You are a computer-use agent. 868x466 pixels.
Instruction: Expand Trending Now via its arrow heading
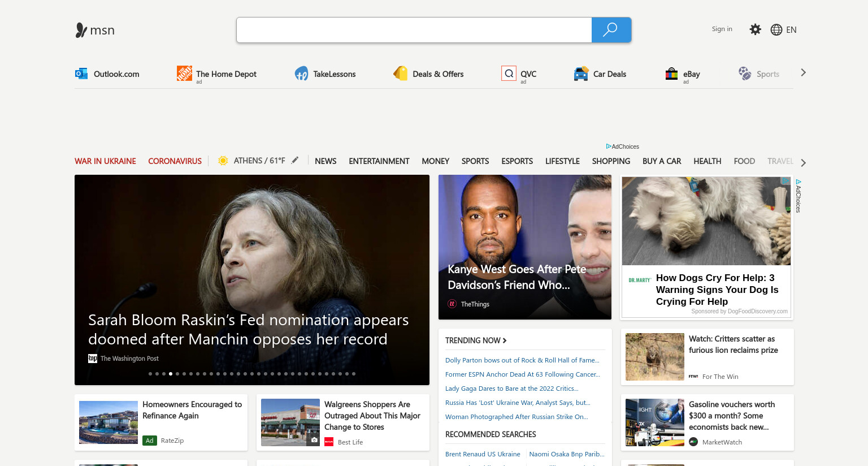pos(476,340)
